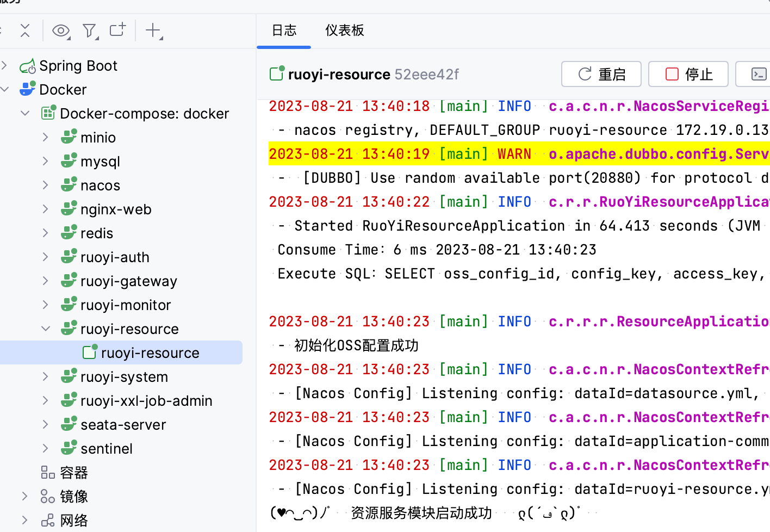
Task: Click the add service plus icon
Action: (154, 30)
